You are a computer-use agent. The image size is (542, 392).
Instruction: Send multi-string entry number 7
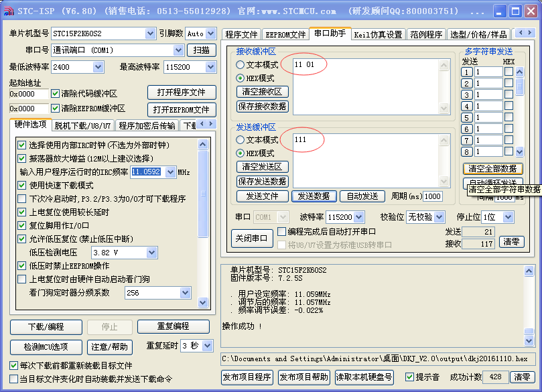467,140
